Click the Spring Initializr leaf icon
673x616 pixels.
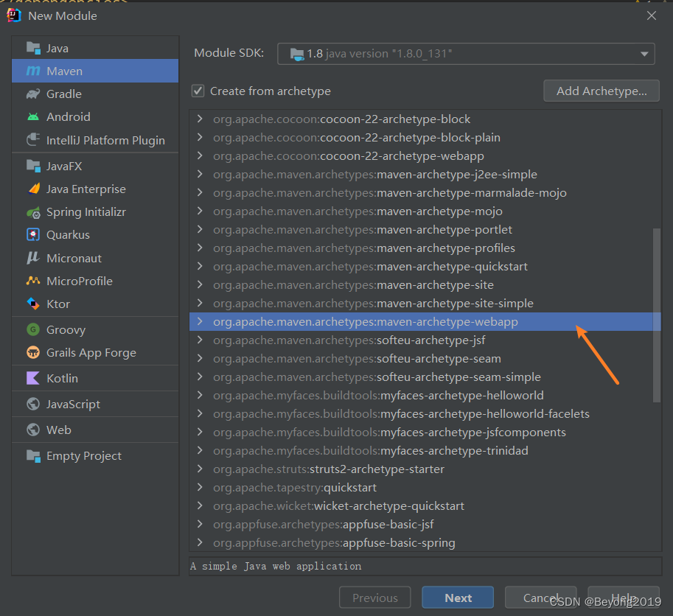(x=33, y=212)
